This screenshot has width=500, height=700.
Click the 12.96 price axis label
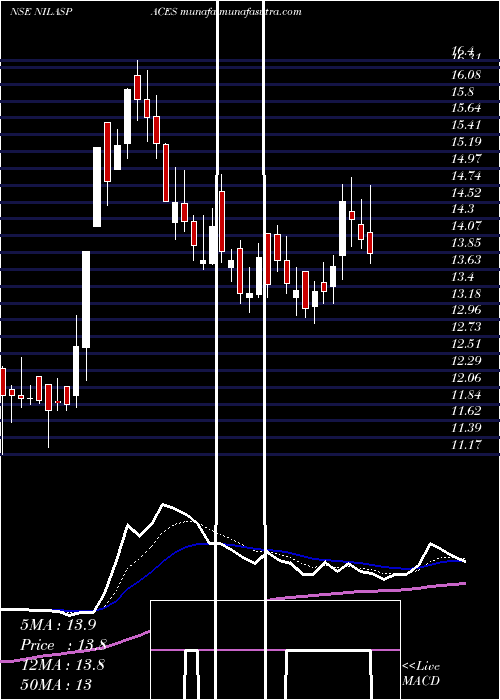pos(466,310)
